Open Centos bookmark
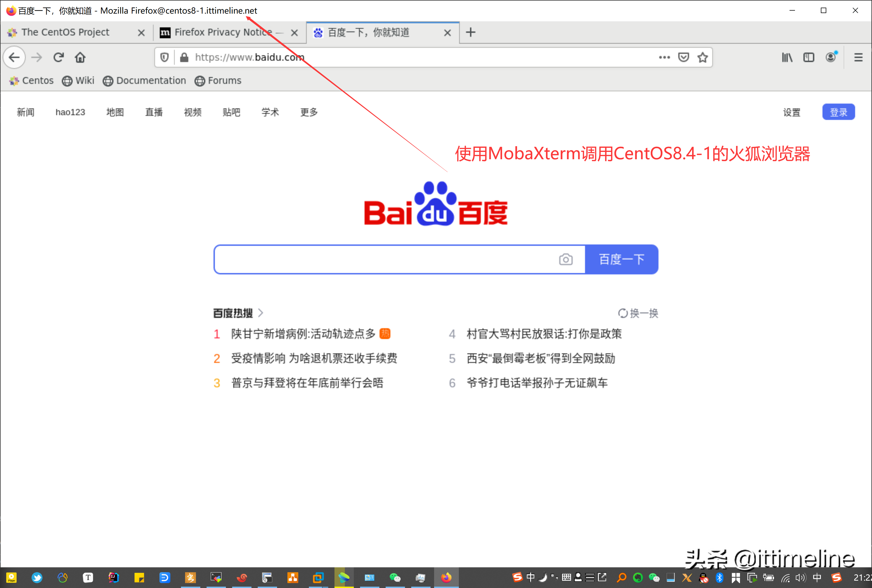 point(32,81)
